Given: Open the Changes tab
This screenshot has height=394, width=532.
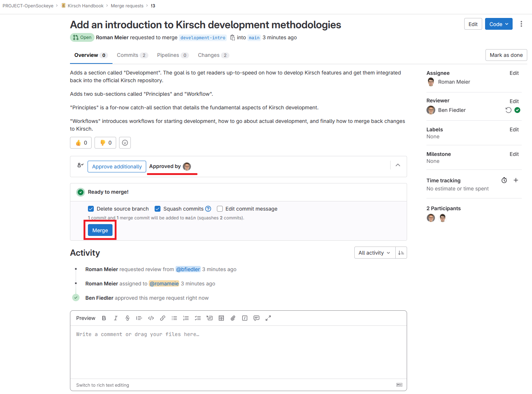Looking at the screenshot, I should [x=214, y=55].
